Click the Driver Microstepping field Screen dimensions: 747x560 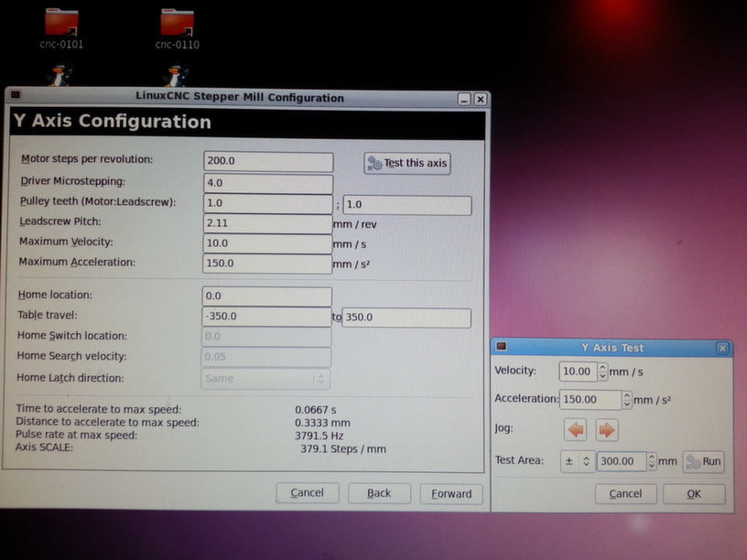(268, 183)
